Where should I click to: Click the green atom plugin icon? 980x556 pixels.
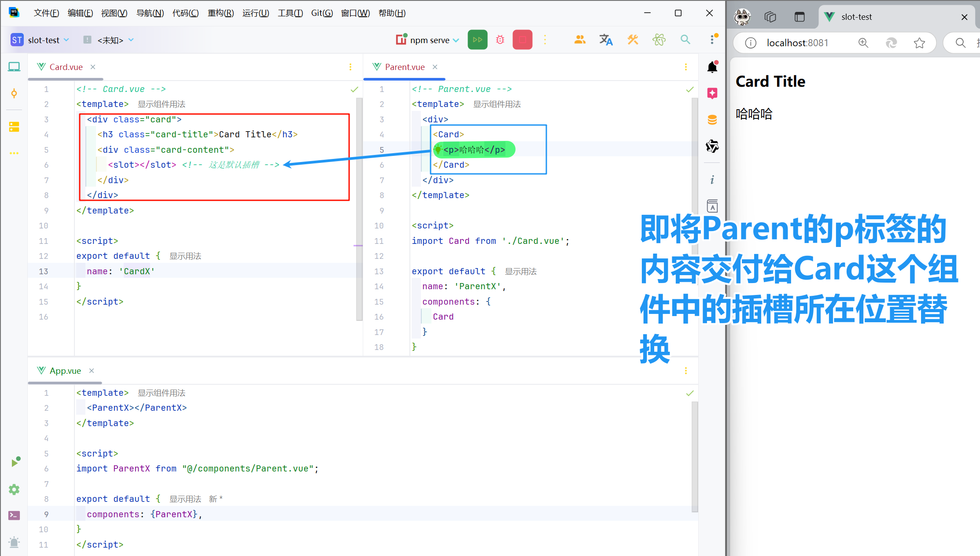[x=659, y=40]
